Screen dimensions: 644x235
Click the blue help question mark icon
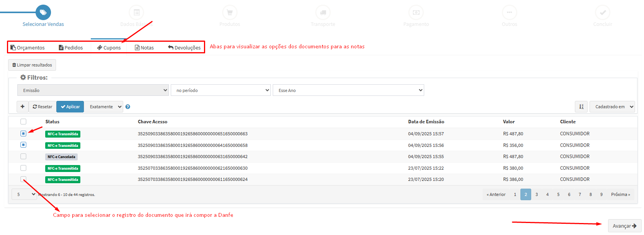(128, 107)
